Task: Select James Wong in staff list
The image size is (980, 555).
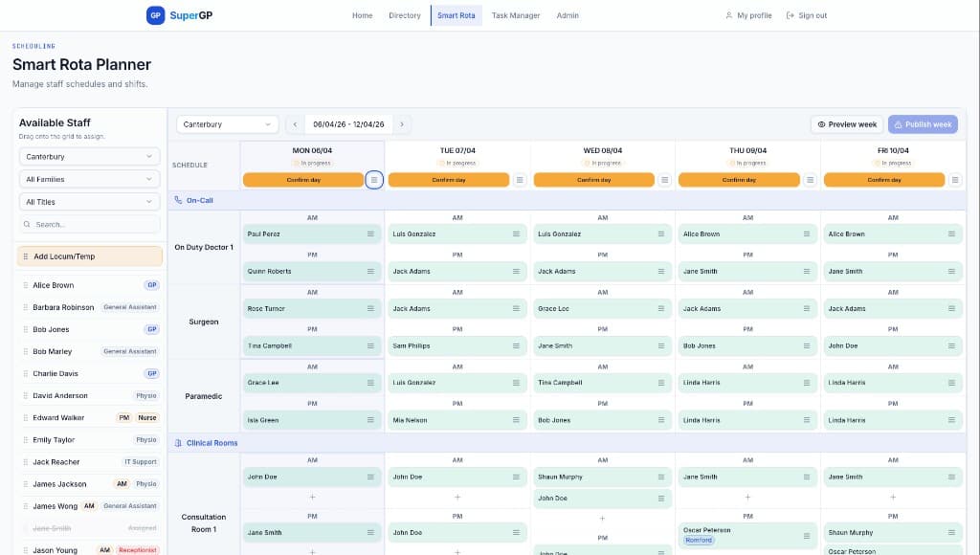Action: coord(90,506)
